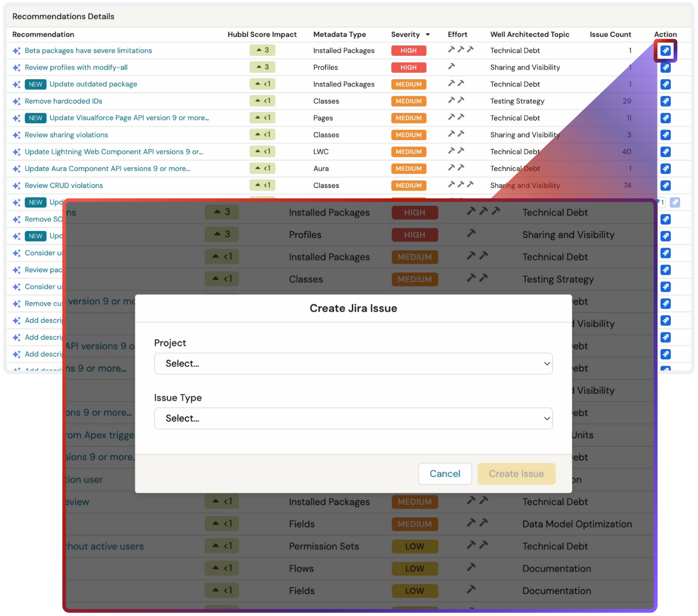Open Review CRUD violations link
Viewport: 698px width, 616px height.
click(x=64, y=185)
